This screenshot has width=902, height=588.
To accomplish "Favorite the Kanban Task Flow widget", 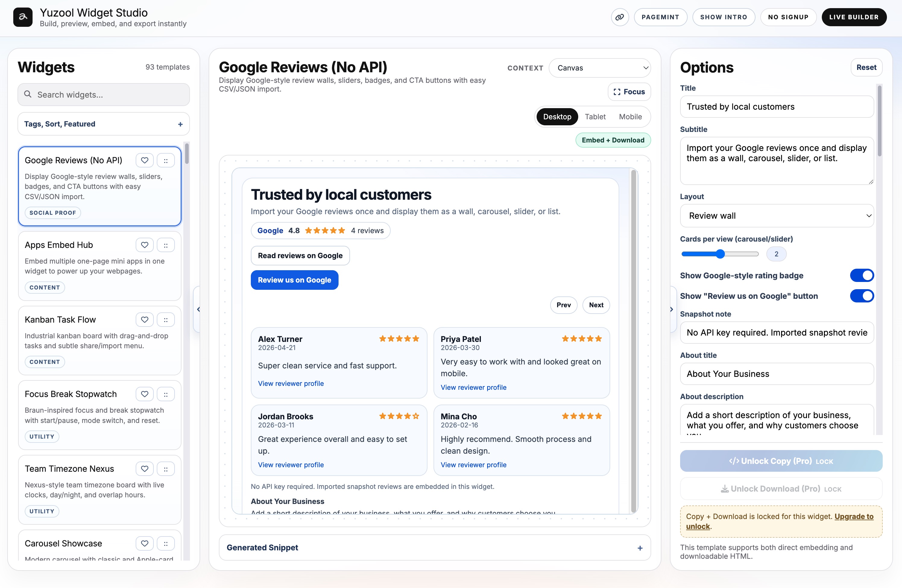I will [144, 320].
